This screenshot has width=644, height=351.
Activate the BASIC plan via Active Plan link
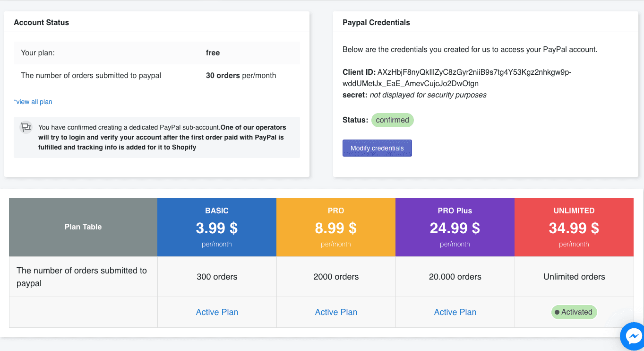pos(217,312)
